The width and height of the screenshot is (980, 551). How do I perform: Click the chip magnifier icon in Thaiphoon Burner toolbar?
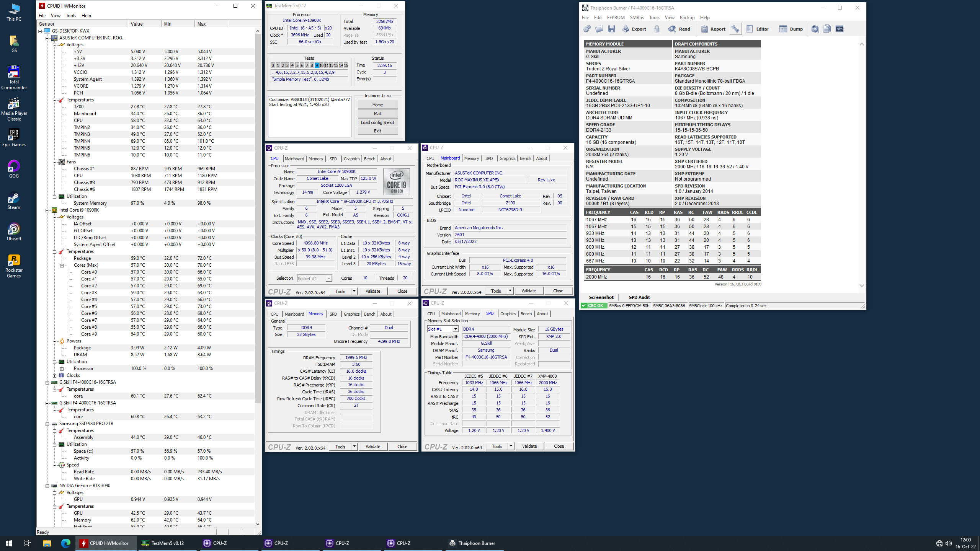pos(815,29)
